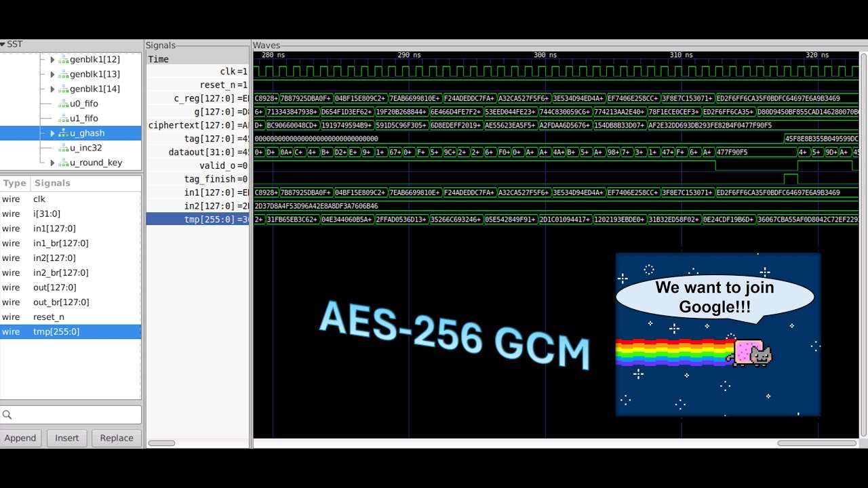This screenshot has width=868, height=488.
Task: Select tmp[255:0] in the Signals pane
Action: pos(198,220)
